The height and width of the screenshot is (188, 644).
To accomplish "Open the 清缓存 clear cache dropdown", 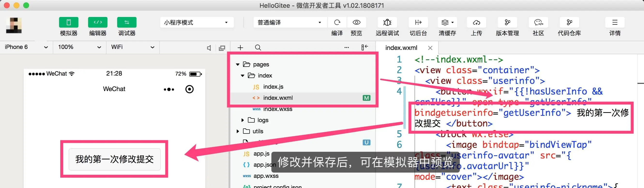I will [x=447, y=22].
